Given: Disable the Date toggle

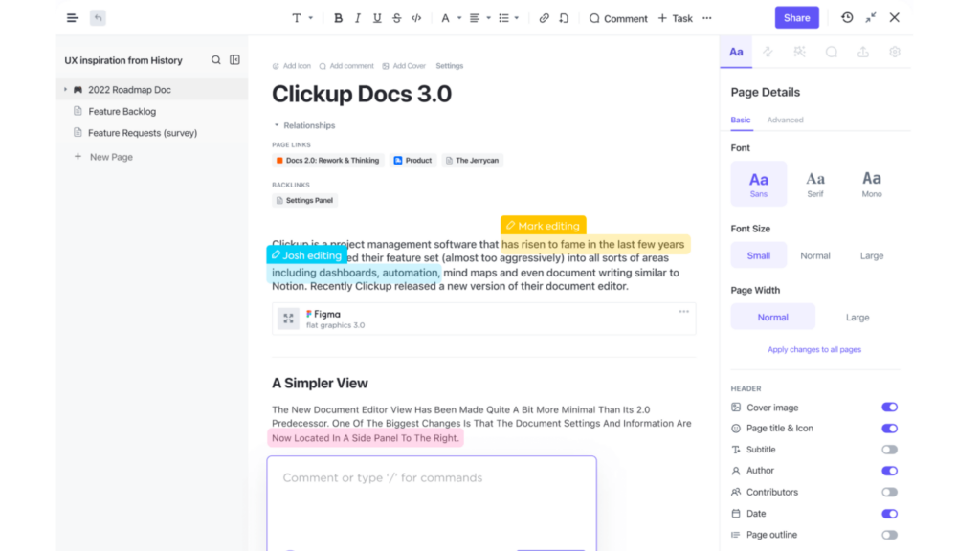Looking at the screenshot, I should pos(889,514).
